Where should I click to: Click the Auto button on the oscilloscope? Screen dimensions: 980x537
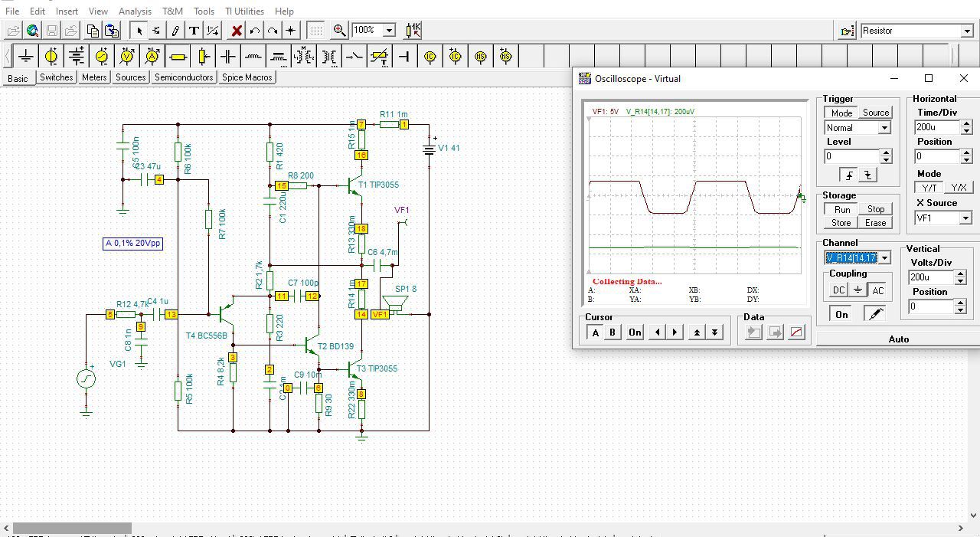point(898,339)
